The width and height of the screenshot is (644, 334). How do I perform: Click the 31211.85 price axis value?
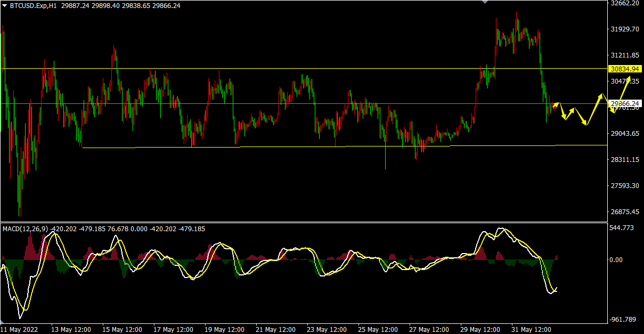(x=625, y=55)
